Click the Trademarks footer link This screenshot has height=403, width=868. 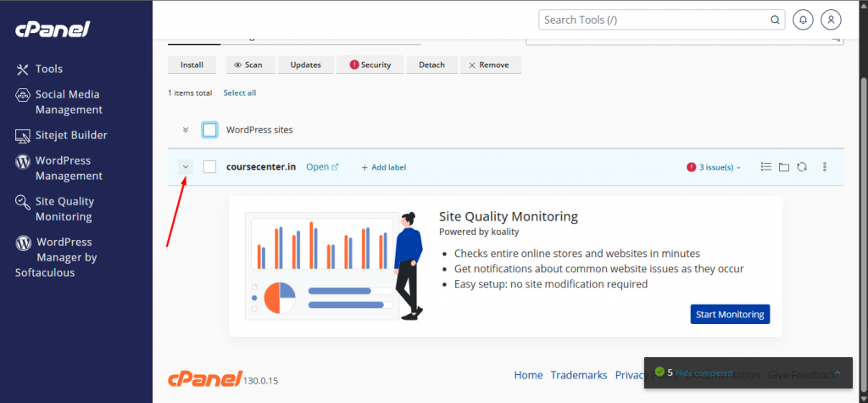coord(578,375)
